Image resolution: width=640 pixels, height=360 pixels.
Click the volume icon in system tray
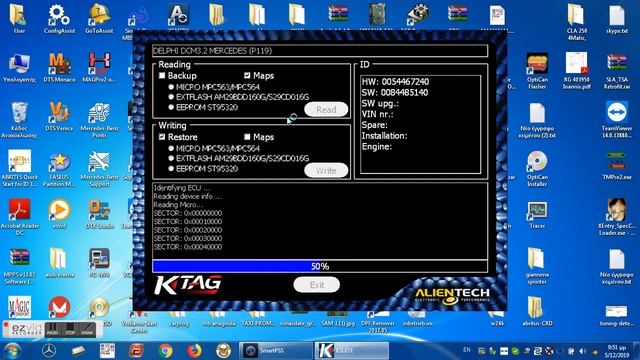click(x=582, y=351)
